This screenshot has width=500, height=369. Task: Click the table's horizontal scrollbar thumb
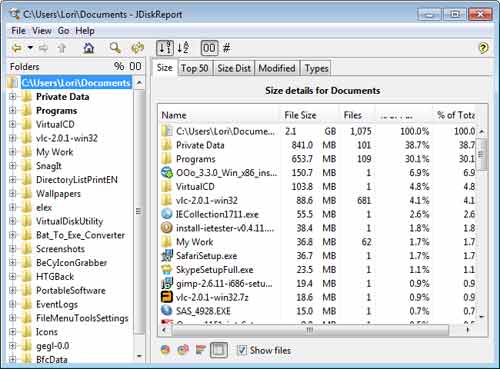click(x=310, y=330)
